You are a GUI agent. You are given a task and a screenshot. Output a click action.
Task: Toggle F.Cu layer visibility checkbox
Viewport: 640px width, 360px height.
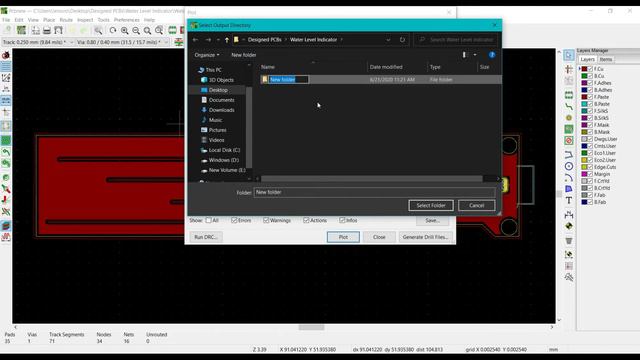coord(590,69)
